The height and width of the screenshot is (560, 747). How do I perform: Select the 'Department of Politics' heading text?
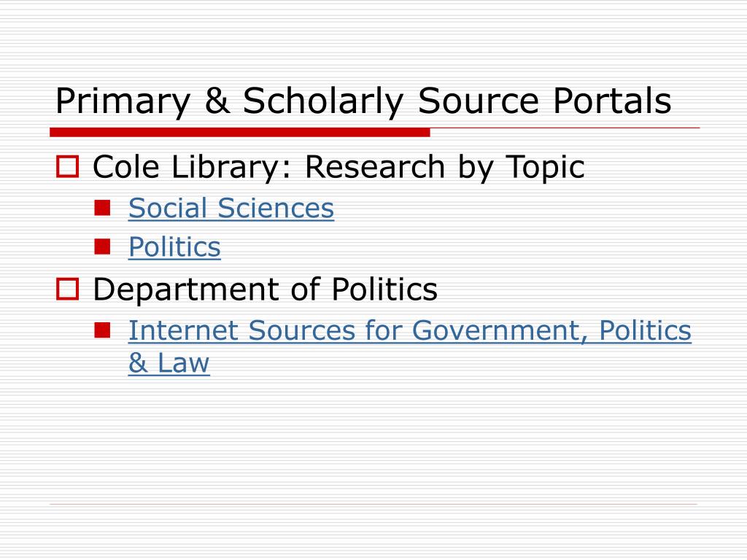pos(265,289)
